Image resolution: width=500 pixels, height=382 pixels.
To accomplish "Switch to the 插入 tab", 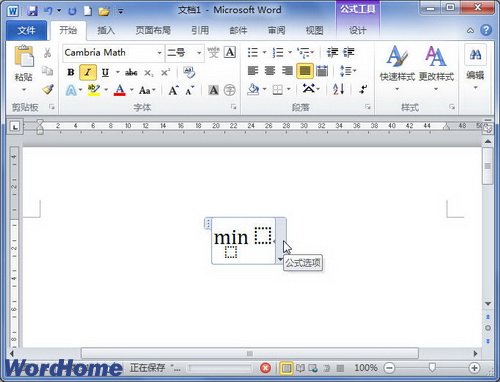I will coord(106,30).
